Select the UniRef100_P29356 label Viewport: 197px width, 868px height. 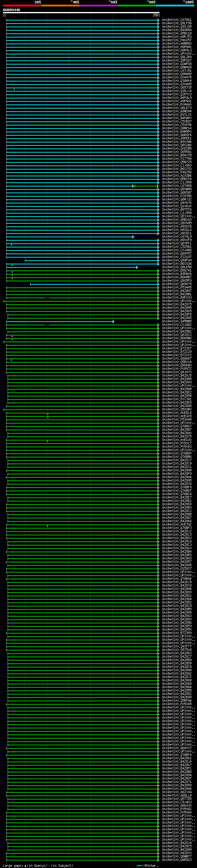tap(177, 196)
